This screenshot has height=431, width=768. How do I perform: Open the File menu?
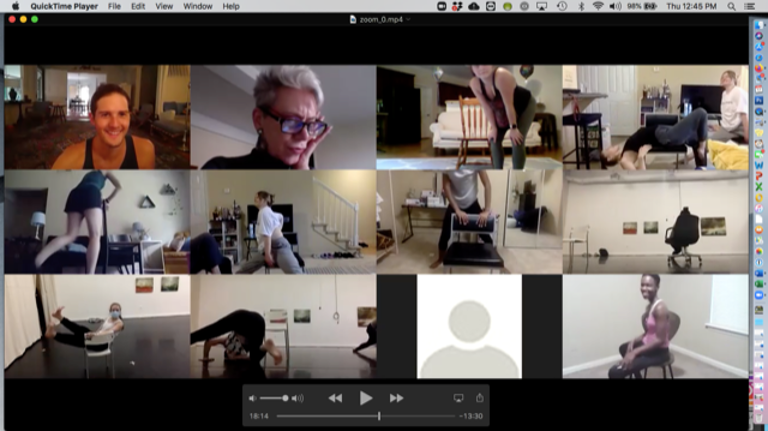pos(114,6)
